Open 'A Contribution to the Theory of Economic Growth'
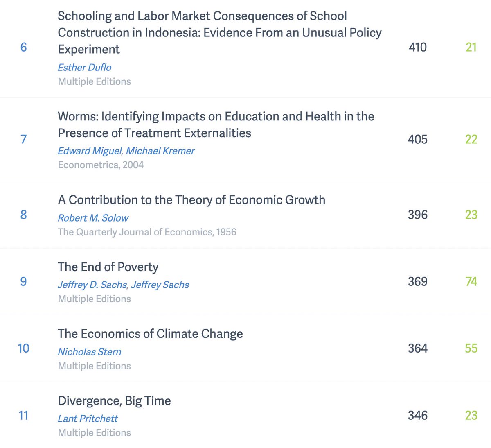The width and height of the screenshot is (491, 448). pyautogui.click(x=191, y=200)
